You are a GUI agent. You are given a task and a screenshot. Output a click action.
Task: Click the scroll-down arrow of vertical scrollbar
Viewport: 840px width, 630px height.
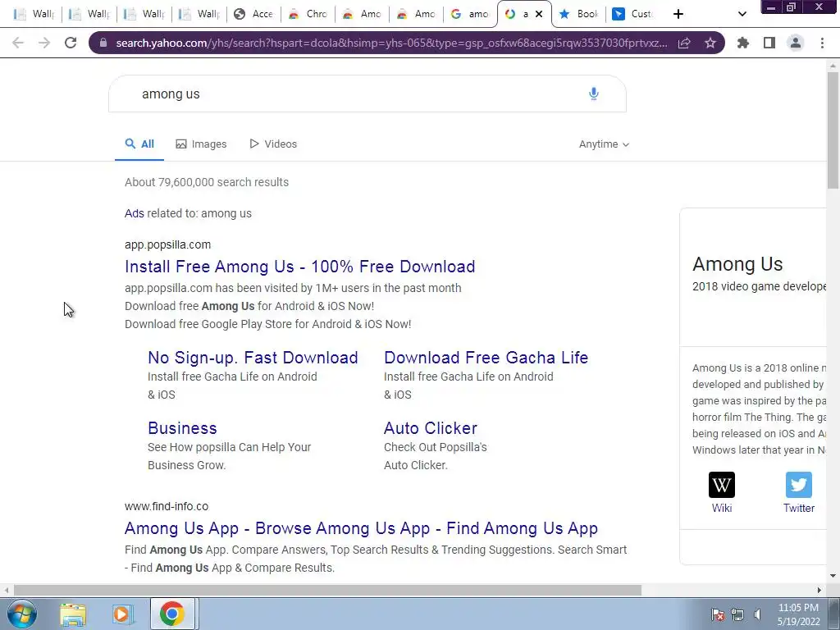pyautogui.click(x=833, y=576)
